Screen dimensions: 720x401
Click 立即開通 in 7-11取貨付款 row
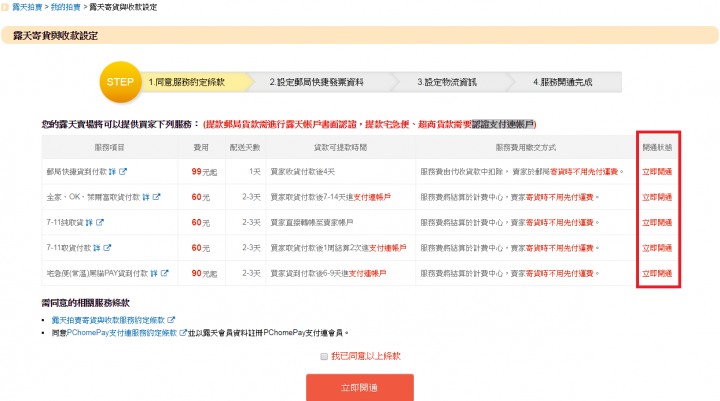(657, 248)
